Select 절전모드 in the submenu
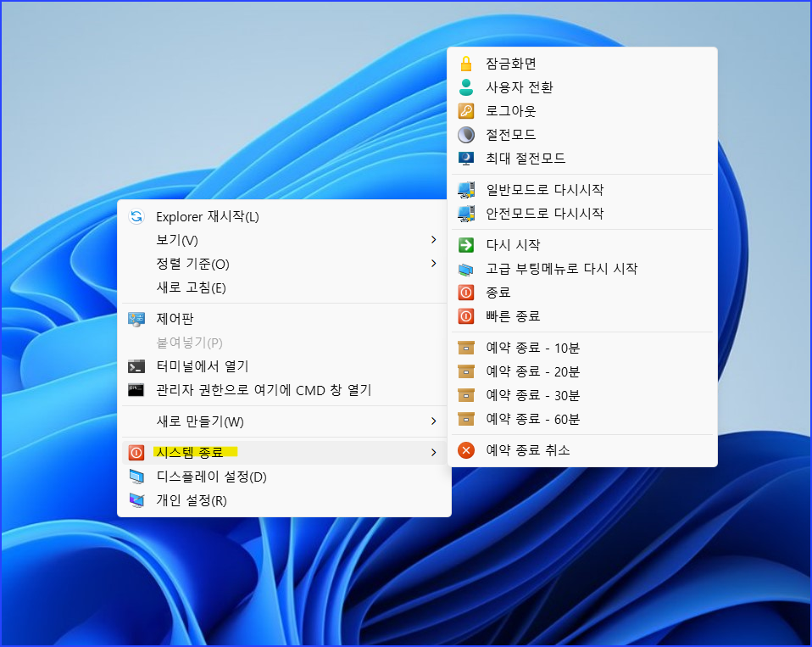The height and width of the screenshot is (647, 812). tap(582, 135)
